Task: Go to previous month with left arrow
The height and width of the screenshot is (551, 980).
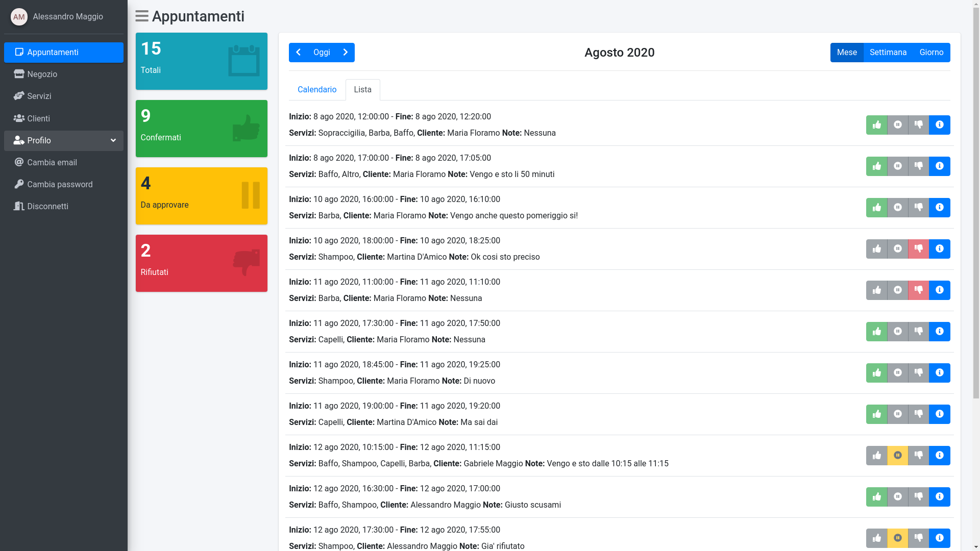Action: click(298, 53)
